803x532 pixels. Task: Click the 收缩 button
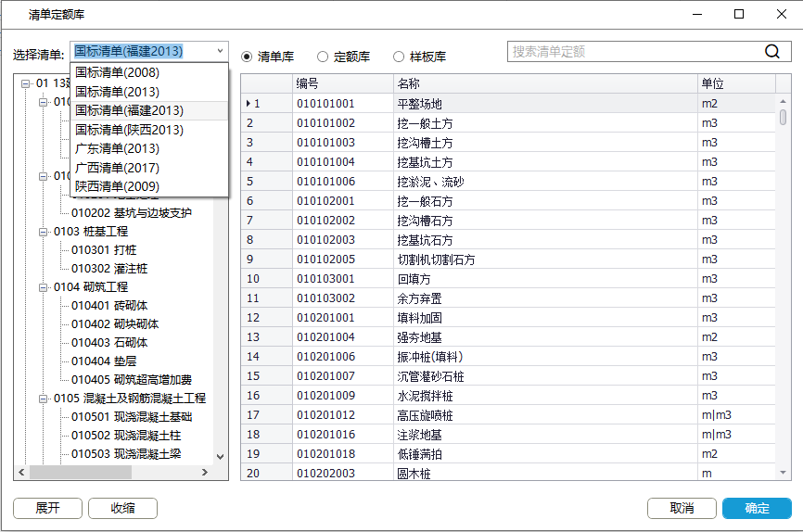[x=123, y=509]
